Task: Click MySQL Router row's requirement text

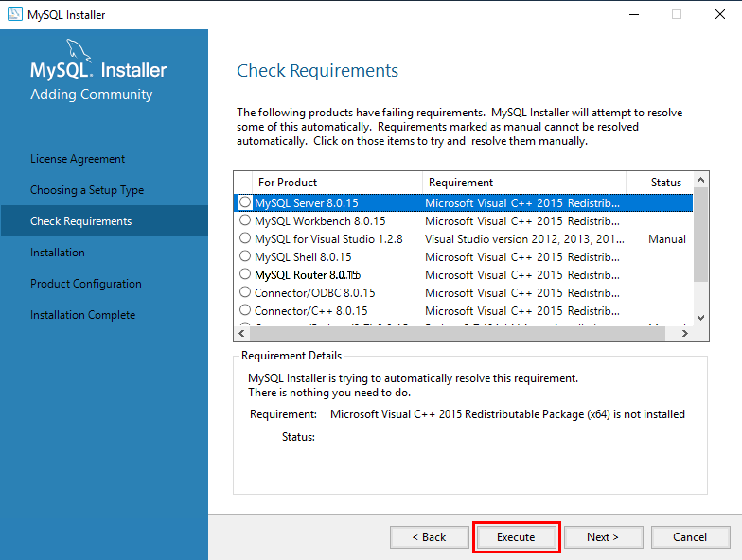Action: (x=522, y=275)
